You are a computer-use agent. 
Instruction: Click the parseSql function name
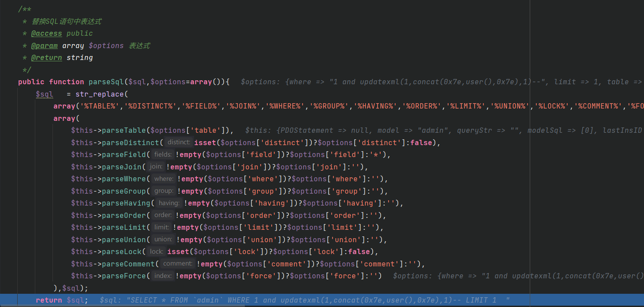[x=106, y=82]
